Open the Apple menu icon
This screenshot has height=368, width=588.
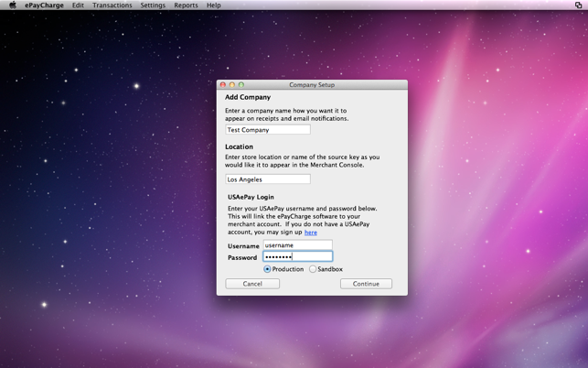click(13, 5)
